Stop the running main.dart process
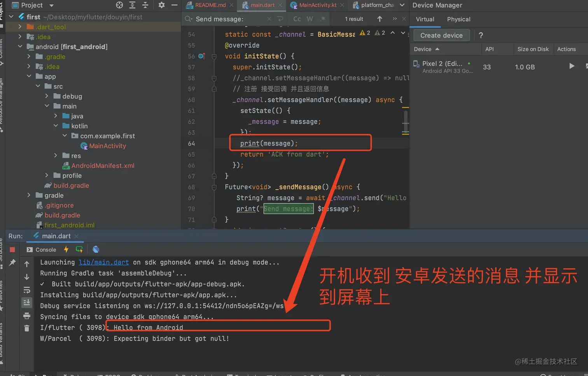This screenshot has height=376, width=588. [x=12, y=250]
